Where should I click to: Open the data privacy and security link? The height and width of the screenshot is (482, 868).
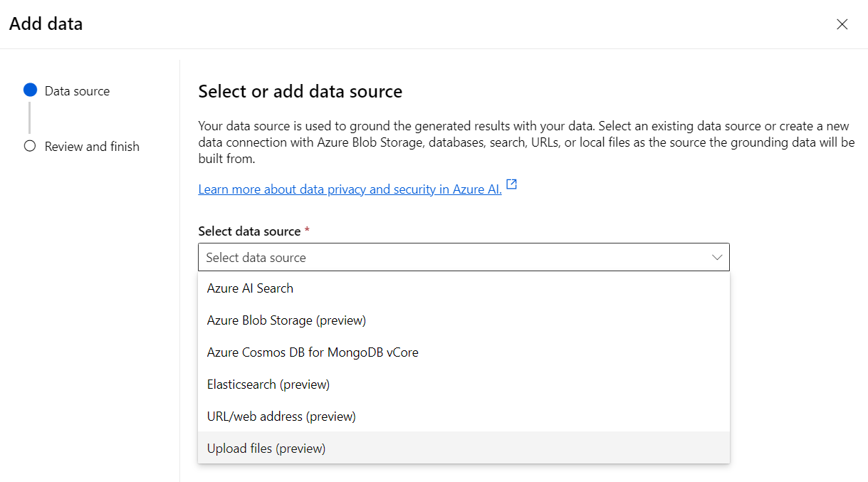(350, 189)
